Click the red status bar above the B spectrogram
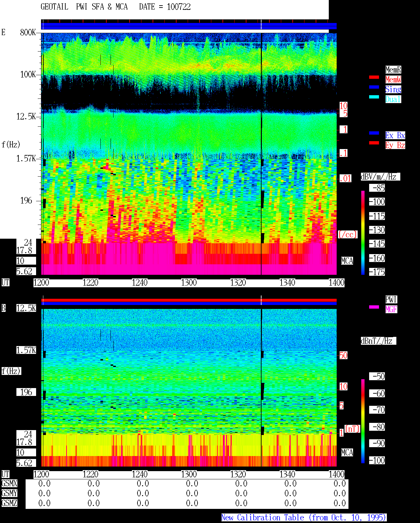The width and height of the screenshot is (420, 523). (x=189, y=300)
